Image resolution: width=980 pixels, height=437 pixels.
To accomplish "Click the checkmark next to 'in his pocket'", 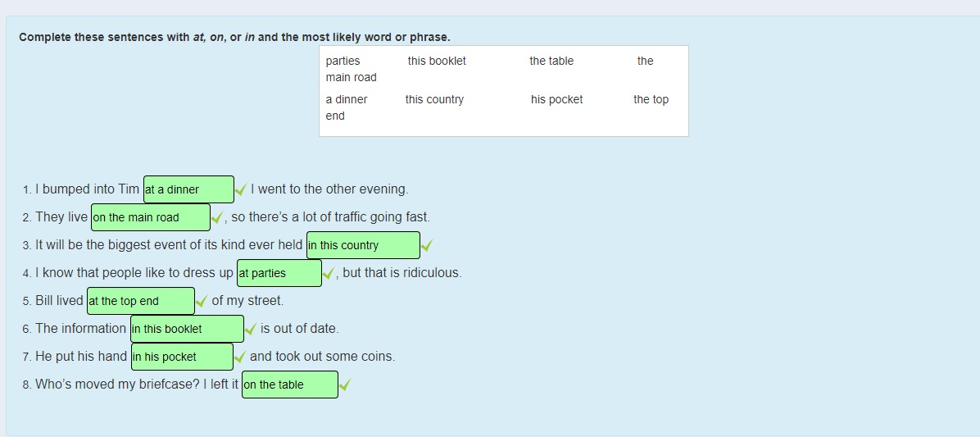I will [x=240, y=357].
